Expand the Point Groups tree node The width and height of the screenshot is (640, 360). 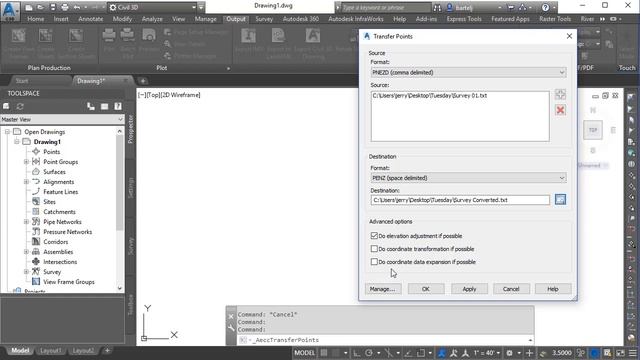pos(27,162)
